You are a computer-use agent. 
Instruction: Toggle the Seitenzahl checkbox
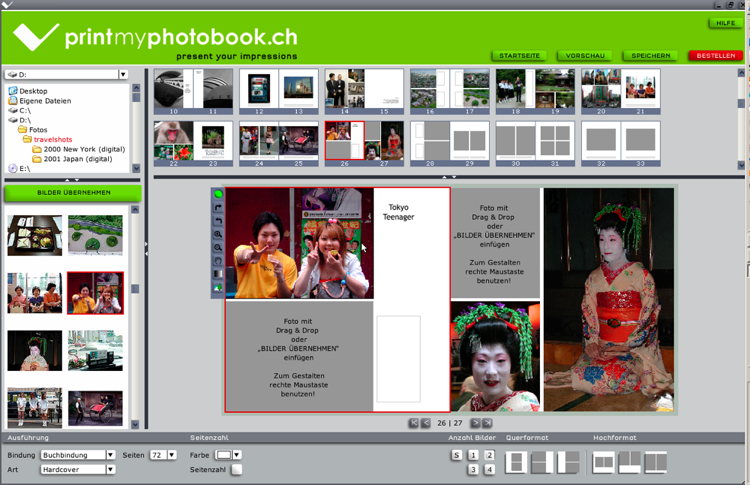coord(237,469)
